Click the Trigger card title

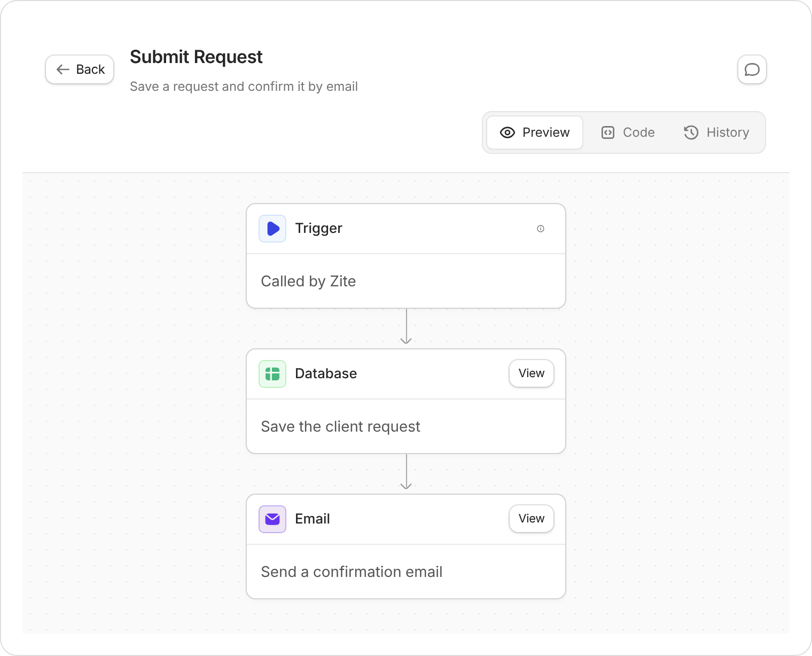pyautogui.click(x=318, y=229)
